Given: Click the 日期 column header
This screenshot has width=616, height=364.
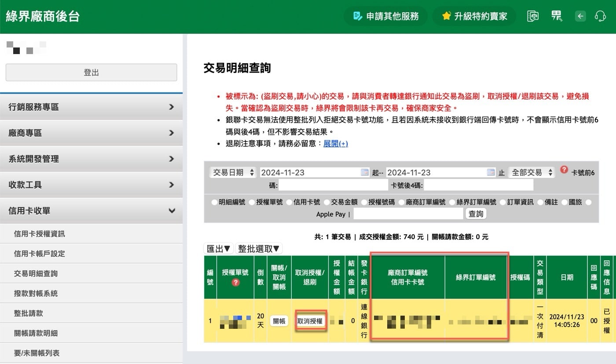Looking at the screenshot, I should 567,277.
